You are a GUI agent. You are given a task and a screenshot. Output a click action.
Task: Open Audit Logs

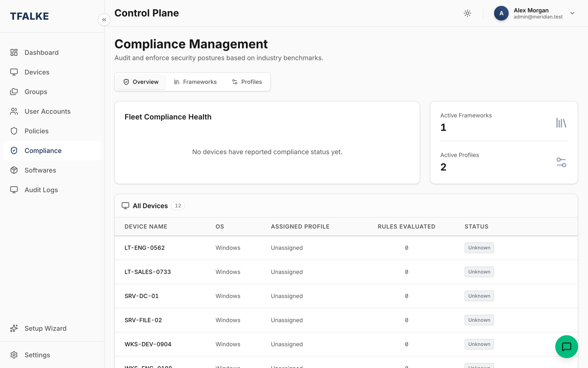[x=52, y=190]
